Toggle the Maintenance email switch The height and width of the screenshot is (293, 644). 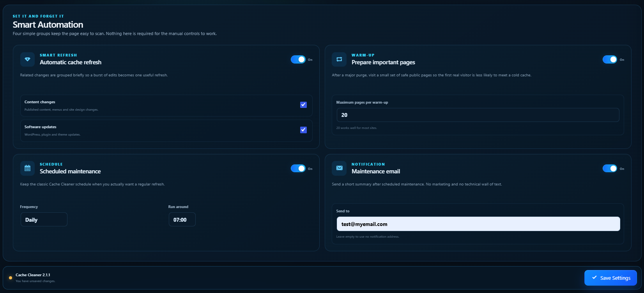point(610,168)
